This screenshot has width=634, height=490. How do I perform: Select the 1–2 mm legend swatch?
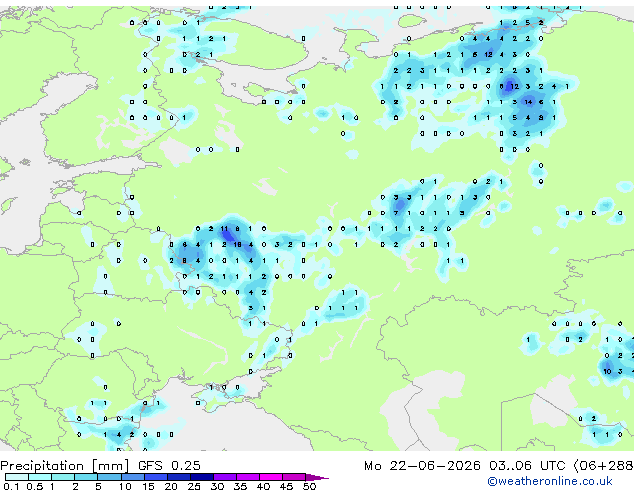pos(63,477)
